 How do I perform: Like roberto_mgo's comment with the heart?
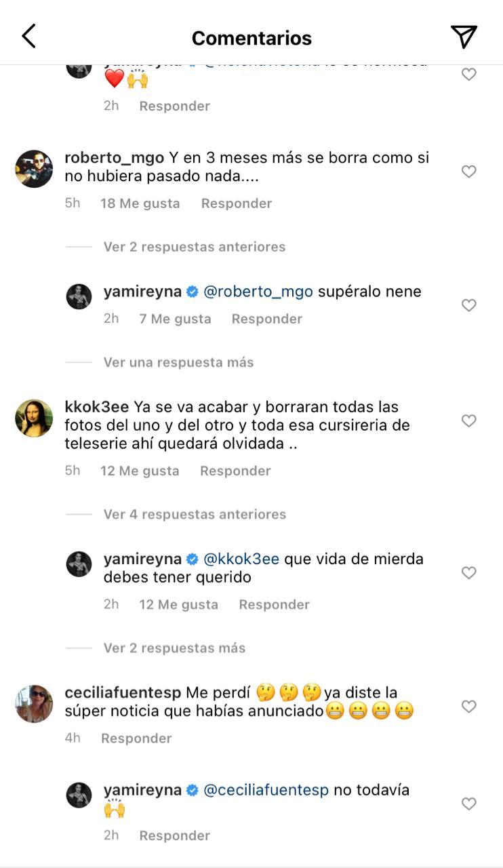pyautogui.click(x=468, y=172)
